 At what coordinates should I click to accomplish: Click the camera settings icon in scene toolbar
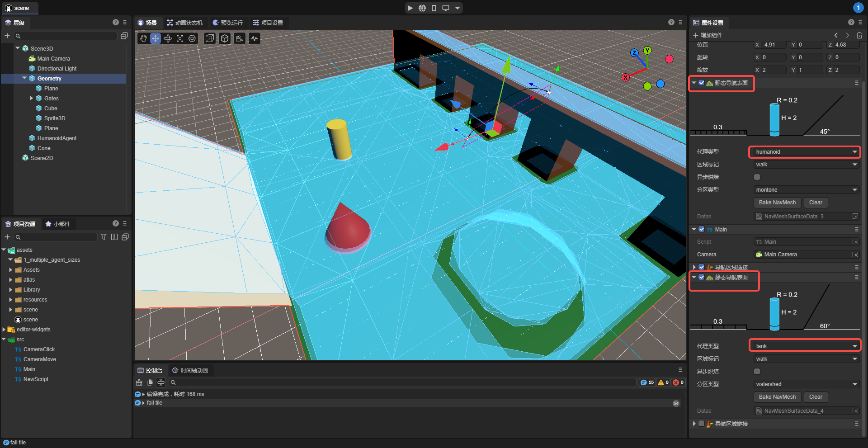click(240, 39)
